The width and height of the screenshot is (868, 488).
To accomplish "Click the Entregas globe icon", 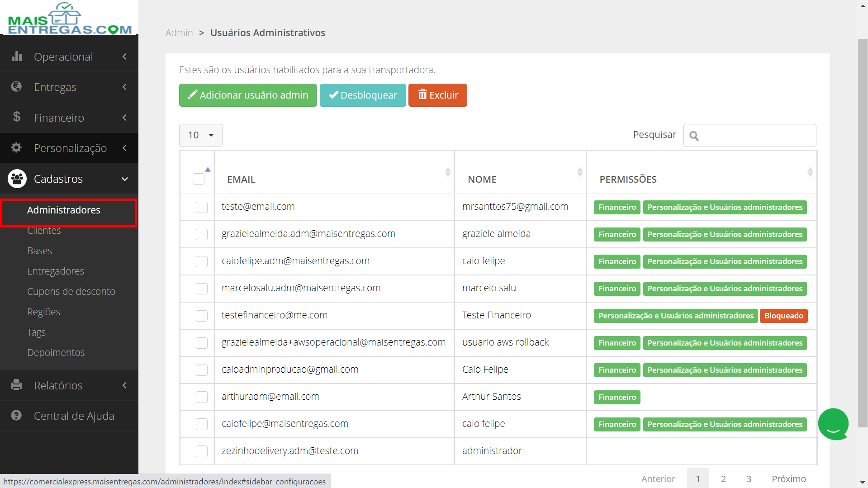I will [16, 87].
